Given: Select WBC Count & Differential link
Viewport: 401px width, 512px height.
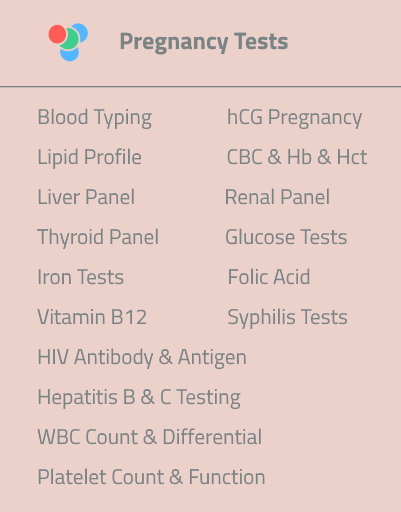Looking at the screenshot, I should [x=150, y=437].
